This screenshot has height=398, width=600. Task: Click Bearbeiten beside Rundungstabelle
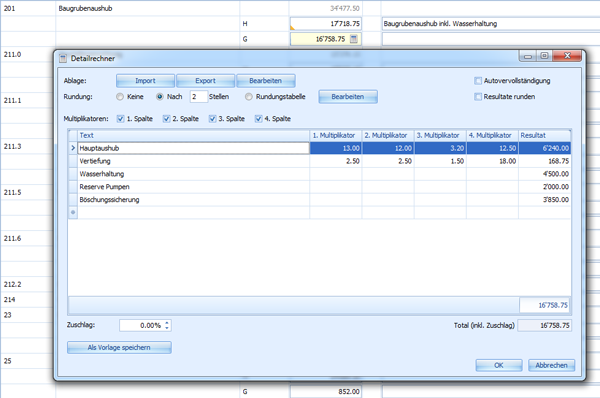tap(348, 97)
